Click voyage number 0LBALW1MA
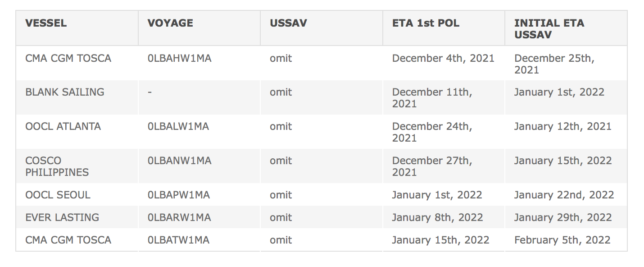This screenshot has height=267, width=644. point(178,127)
